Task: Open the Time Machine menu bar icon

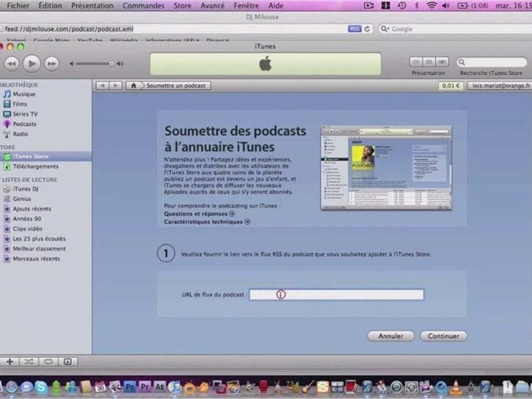Action: 402,6
